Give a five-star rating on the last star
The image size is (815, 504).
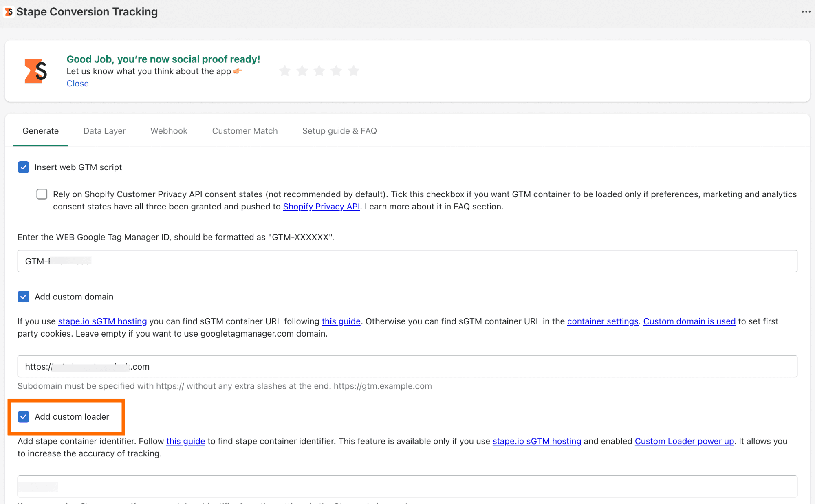354,70
